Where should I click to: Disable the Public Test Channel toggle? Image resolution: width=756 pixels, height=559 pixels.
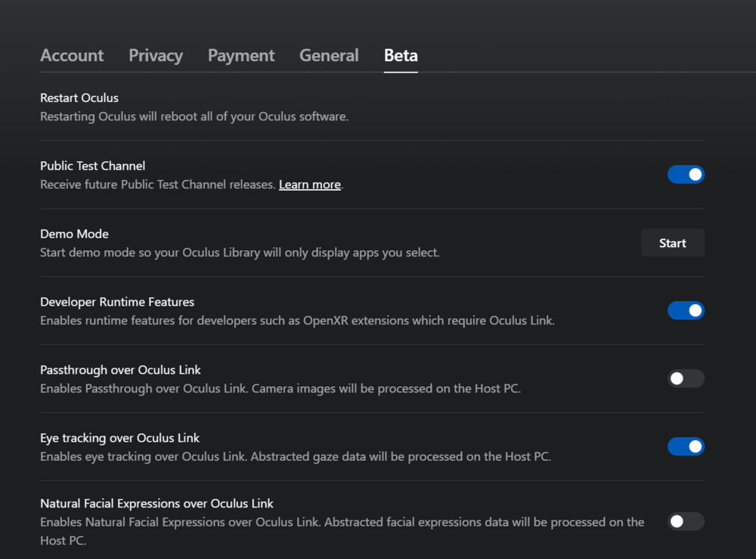point(686,175)
